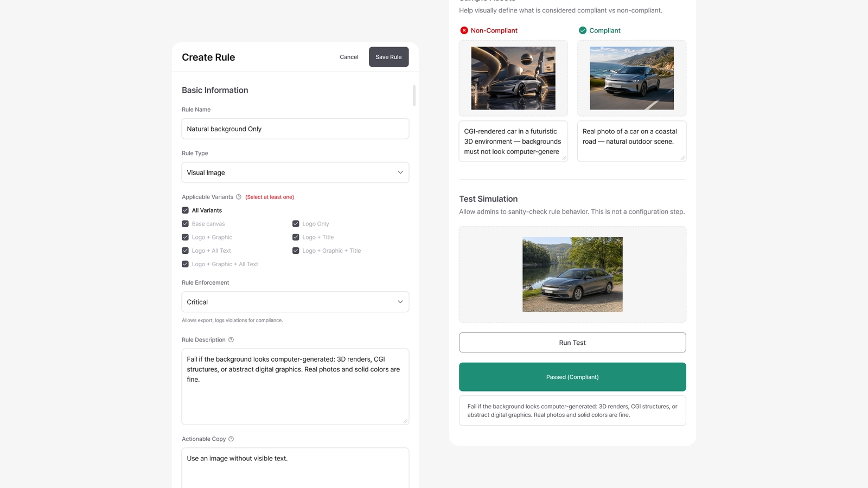Click the Passed (Compliant) result banner
This screenshot has width=868, height=488.
click(x=572, y=377)
